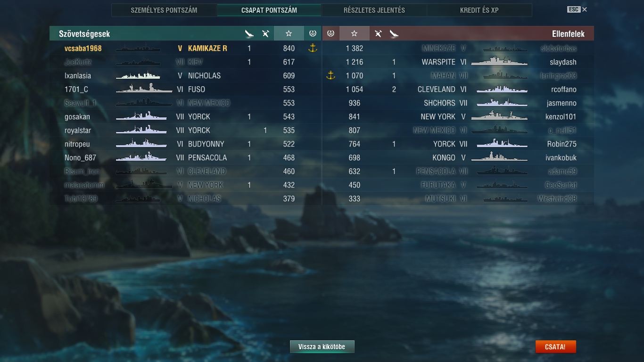
Task: Close the results screen with ESC X
Action: point(578,9)
